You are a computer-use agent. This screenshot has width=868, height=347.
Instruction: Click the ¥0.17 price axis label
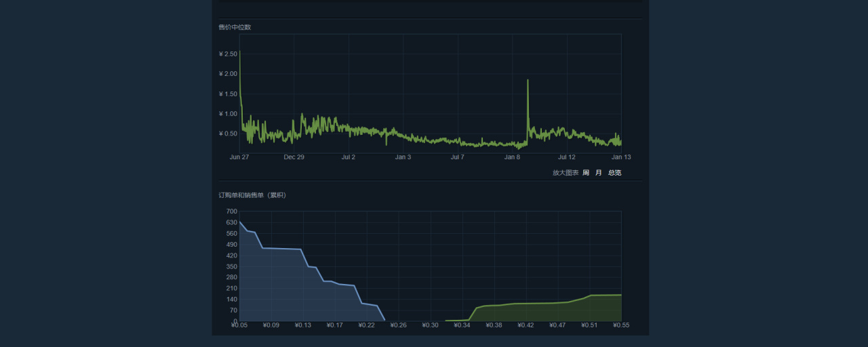(x=334, y=325)
